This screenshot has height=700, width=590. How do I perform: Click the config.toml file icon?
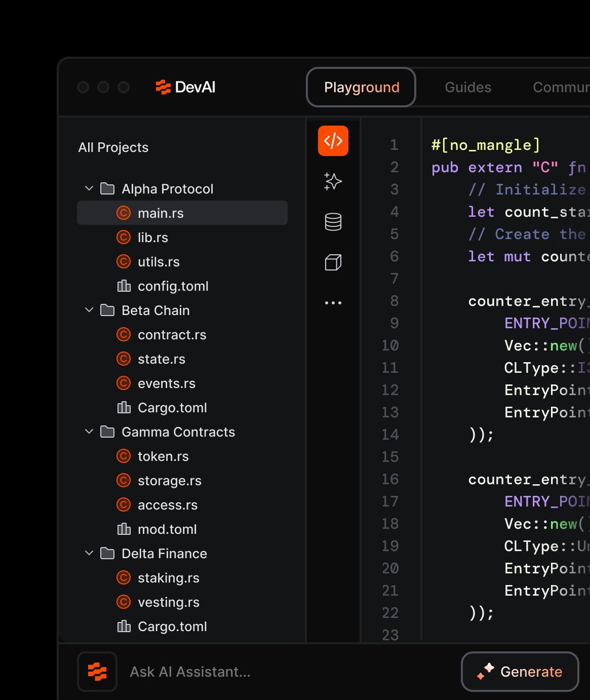124,286
